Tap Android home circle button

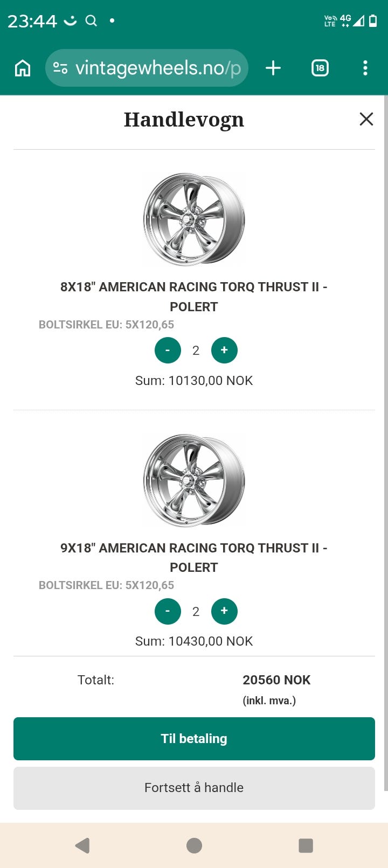pyautogui.click(x=194, y=845)
